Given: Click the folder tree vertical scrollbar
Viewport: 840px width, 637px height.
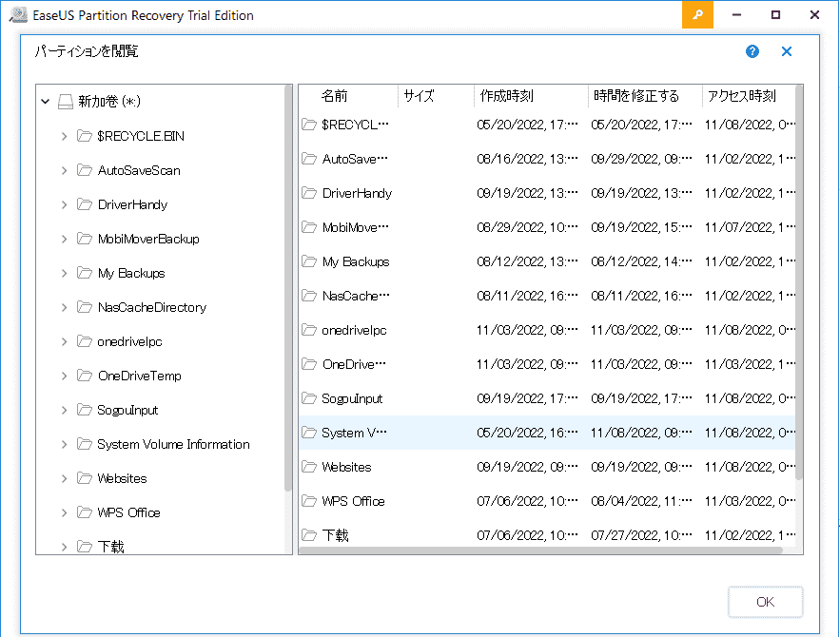Looking at the screenshot, I should tap(288, 285).
